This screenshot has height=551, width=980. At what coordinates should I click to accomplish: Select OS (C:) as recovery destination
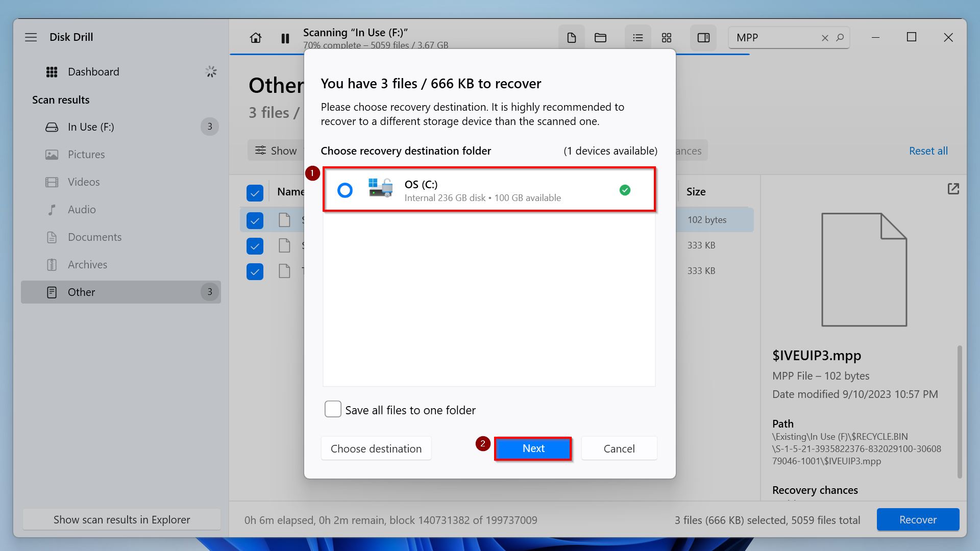click(345, 190)
